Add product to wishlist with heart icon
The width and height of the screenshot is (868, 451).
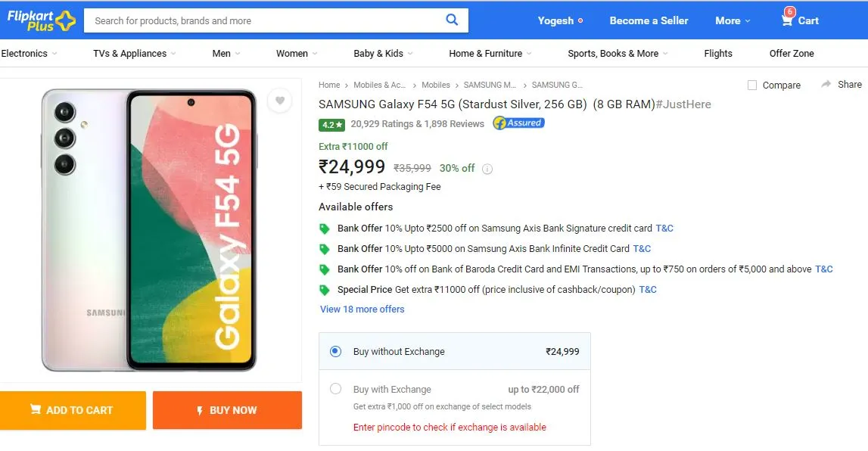click(x=279, y=101)
